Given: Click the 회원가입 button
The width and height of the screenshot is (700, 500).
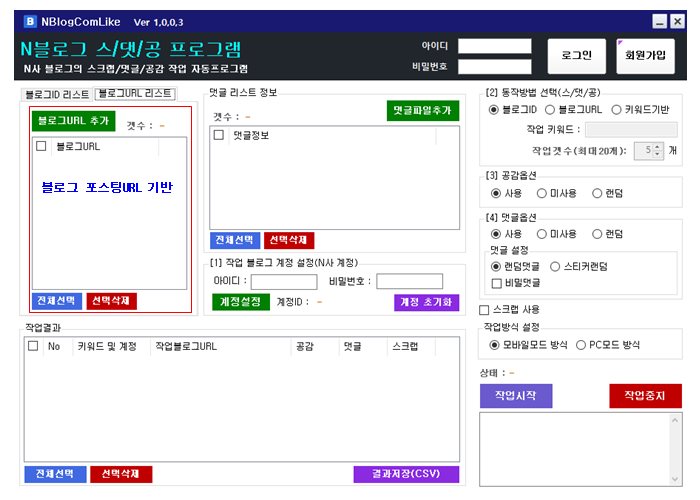Looking at the screenshot, I should (x=645, y=56).
